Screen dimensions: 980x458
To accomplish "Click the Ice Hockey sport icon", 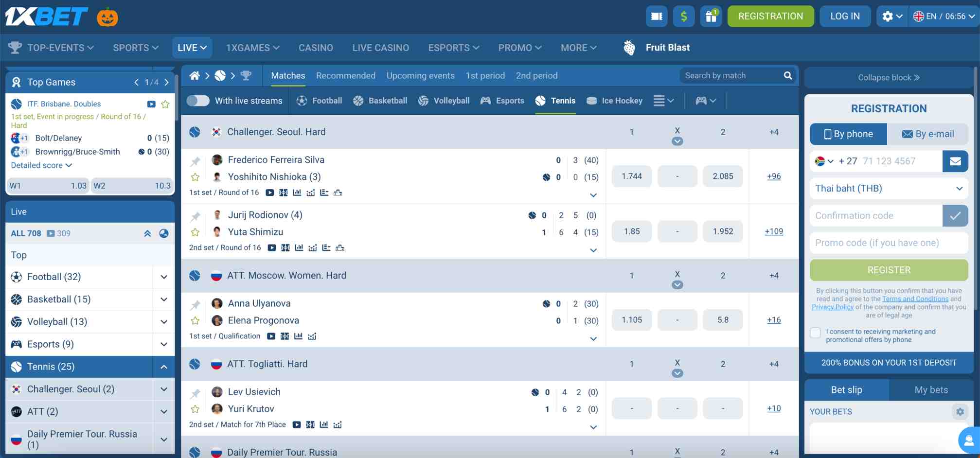I will [x=591, y=101].
